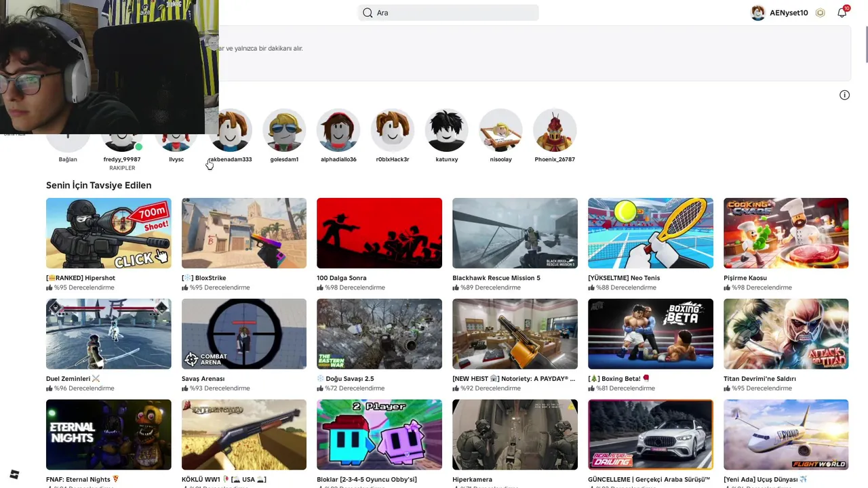868x488 pixels.
Task: Open friend avatar alphadiallo36
Action: pyautogui.click(x=338, y=130)
